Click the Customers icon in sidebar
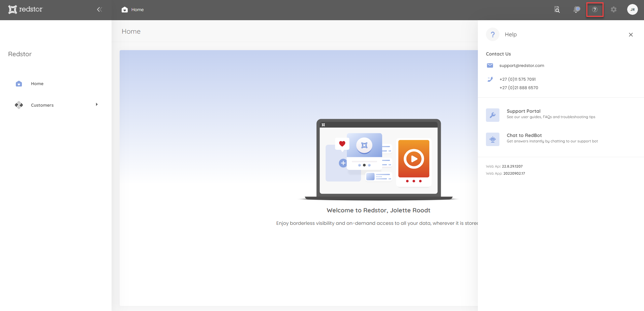Screen dimensions: 644x311 coord(19,105)
